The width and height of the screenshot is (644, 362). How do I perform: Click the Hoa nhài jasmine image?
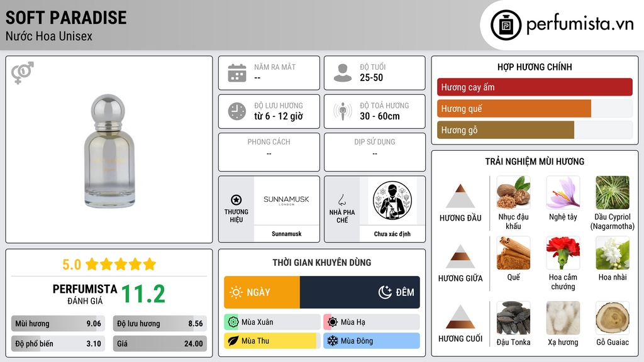pyautogui.click(x=613, y=253)
